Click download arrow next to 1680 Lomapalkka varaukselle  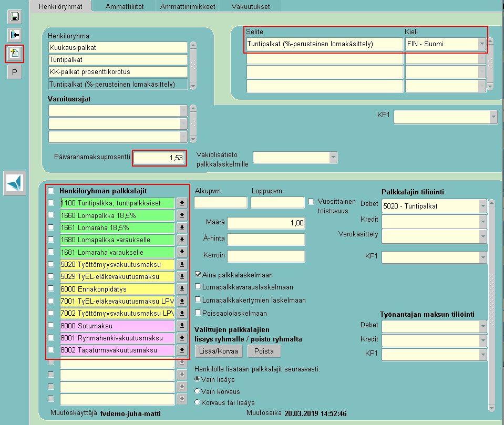pos(182,240)
